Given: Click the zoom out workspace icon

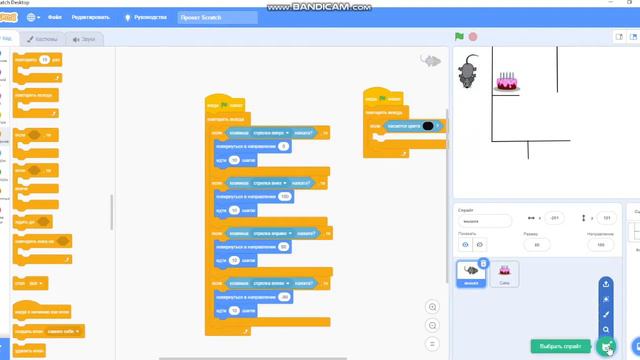Looking at the screenshot, I should point(432,325).
